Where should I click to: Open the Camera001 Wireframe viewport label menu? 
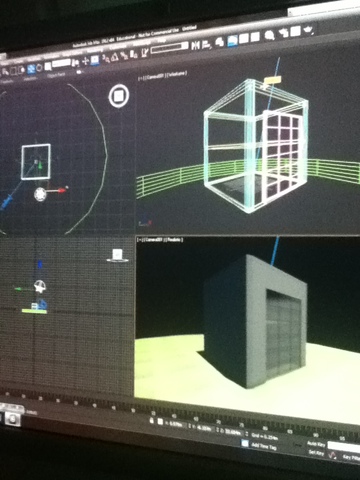click(162, 75)
